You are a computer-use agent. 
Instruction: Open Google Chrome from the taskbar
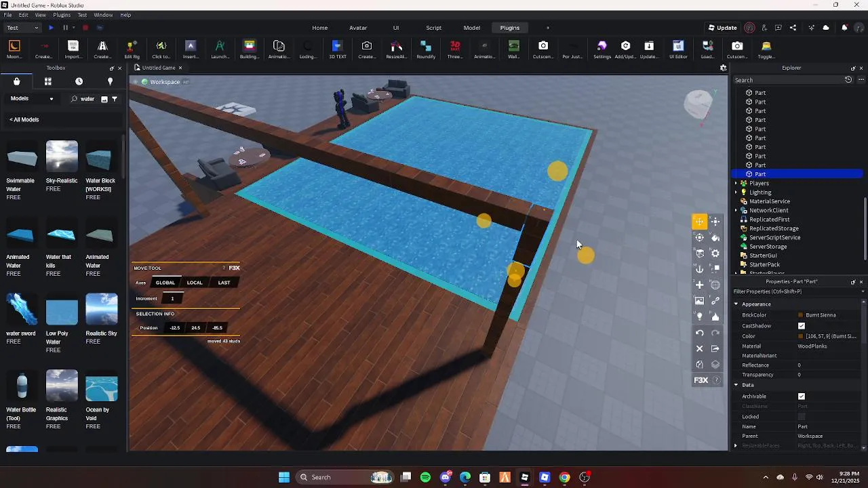tap(564, 477)
